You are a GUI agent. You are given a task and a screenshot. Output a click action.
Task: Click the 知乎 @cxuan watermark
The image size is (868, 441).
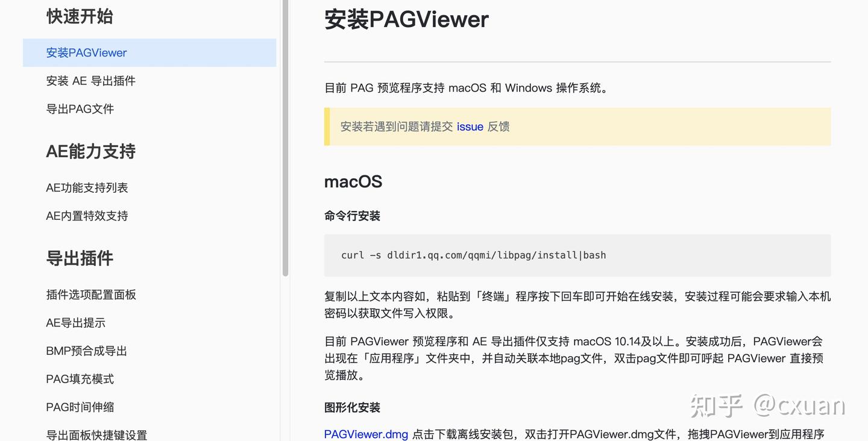coord(769,407)
